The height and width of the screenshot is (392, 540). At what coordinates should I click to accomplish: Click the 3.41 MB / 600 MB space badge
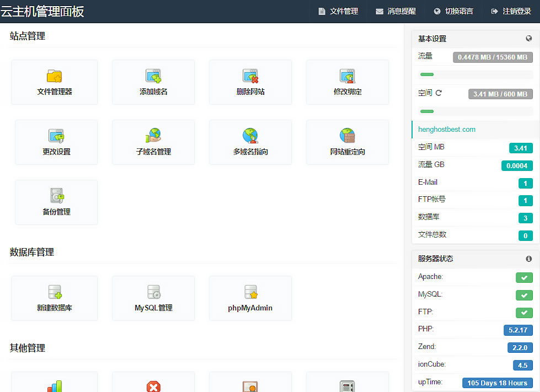pyautogui.click(x=500, y=94)
